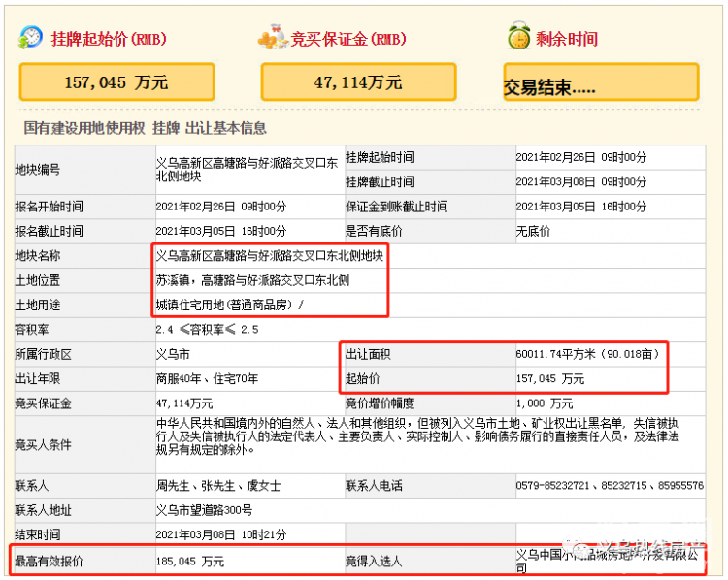Click the 最高有效报价 185,045 万元 value
The width and height of the screenshot is (728, 580).
point(191,561)
